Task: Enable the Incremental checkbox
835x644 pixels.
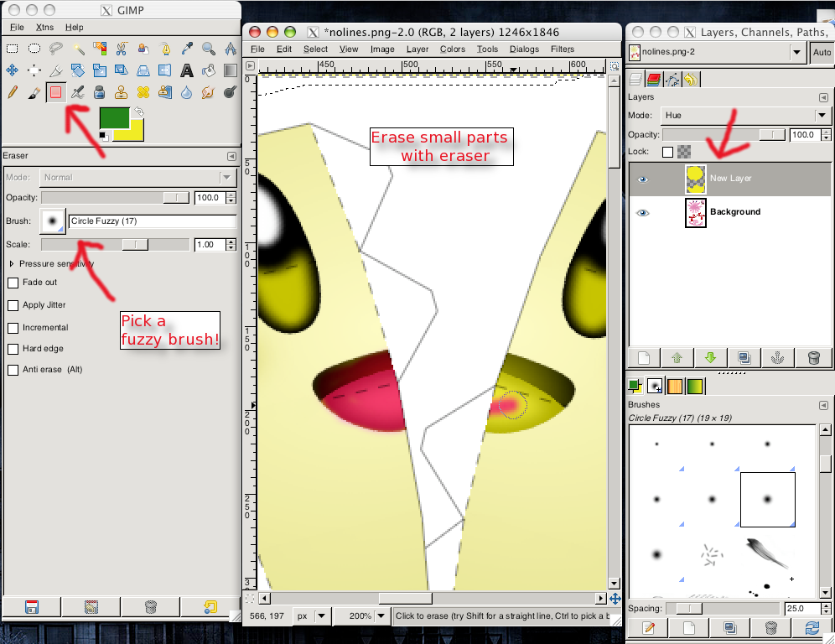Action: [x=13, y=328]
